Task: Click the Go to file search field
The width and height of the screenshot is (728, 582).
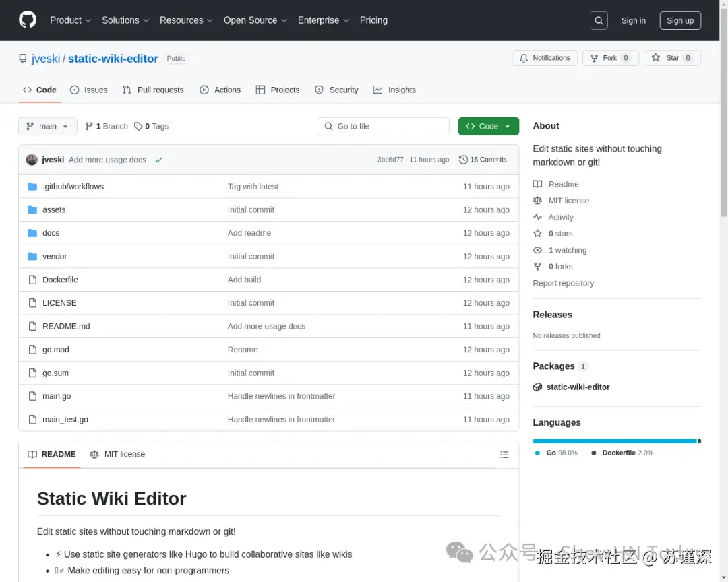Action: click(x=383, y=126)
